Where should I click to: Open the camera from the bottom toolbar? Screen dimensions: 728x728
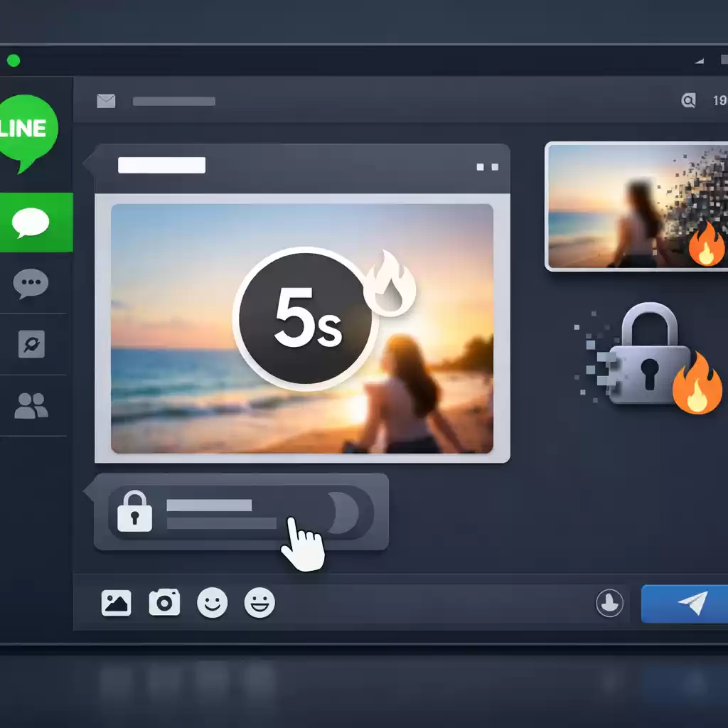(164, 603)
